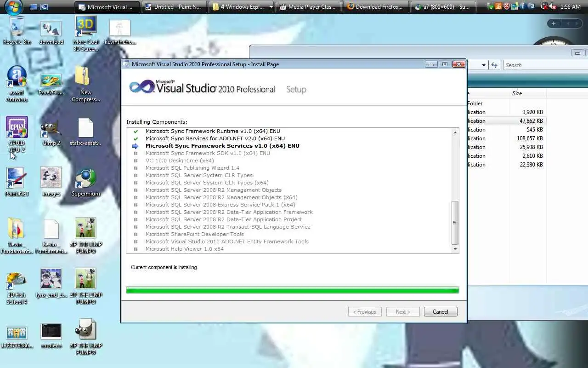This screenshot has height=368, width=588.
Task: Click the Search field in Explorer window
Action: (x=545, y=65)
